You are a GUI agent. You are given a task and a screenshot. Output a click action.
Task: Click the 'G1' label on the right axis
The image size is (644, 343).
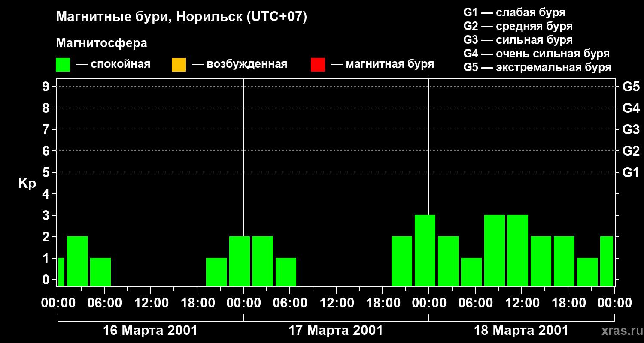pos(631,173)
